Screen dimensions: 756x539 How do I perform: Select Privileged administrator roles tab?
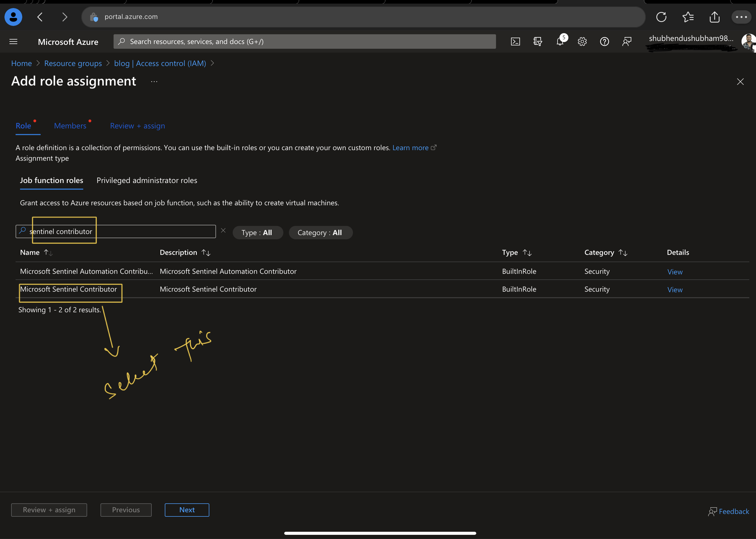pyautogui.click(x=147, y=180)
